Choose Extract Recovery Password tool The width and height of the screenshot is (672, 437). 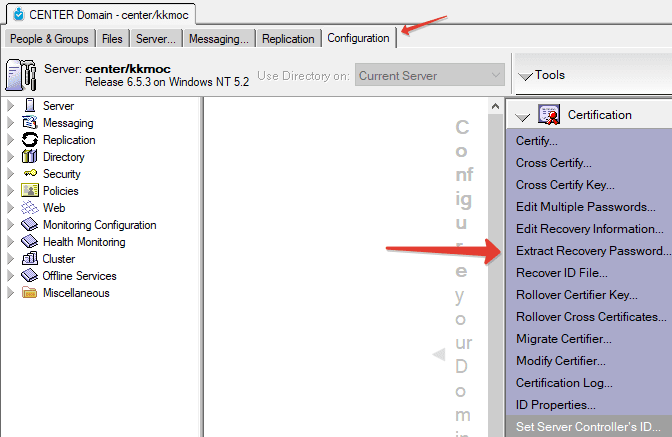[x=593, y=251]
